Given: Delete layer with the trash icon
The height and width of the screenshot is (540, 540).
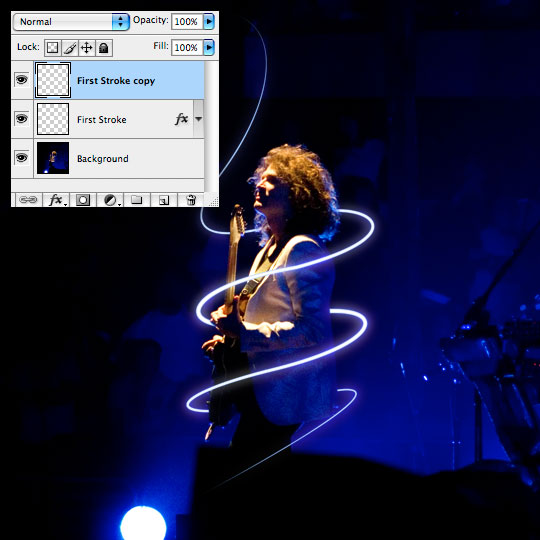Looking at the screenshot, I should [191, 199].
